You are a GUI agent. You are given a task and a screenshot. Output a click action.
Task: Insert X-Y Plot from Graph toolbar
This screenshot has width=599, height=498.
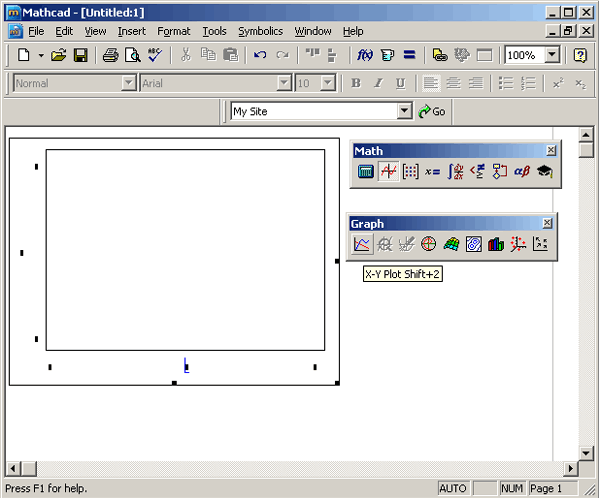(362, 244)
